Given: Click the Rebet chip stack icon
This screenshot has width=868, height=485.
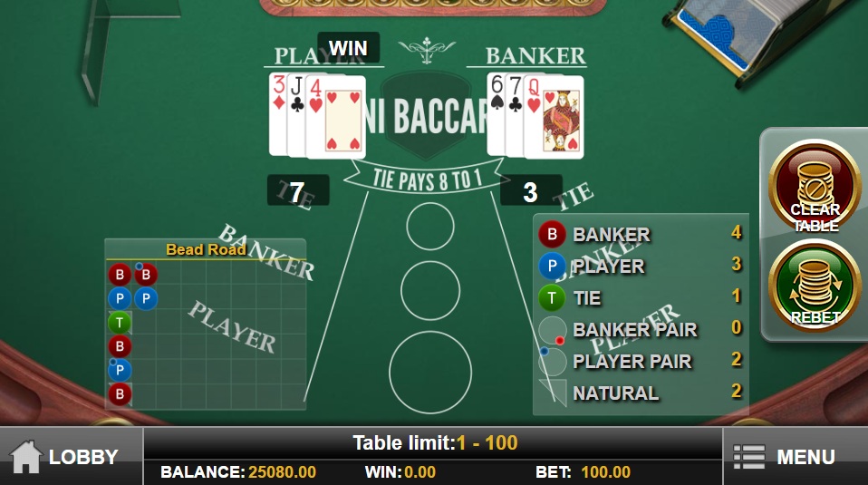Looking at the screenshot, I should click(x=815, y=286).
